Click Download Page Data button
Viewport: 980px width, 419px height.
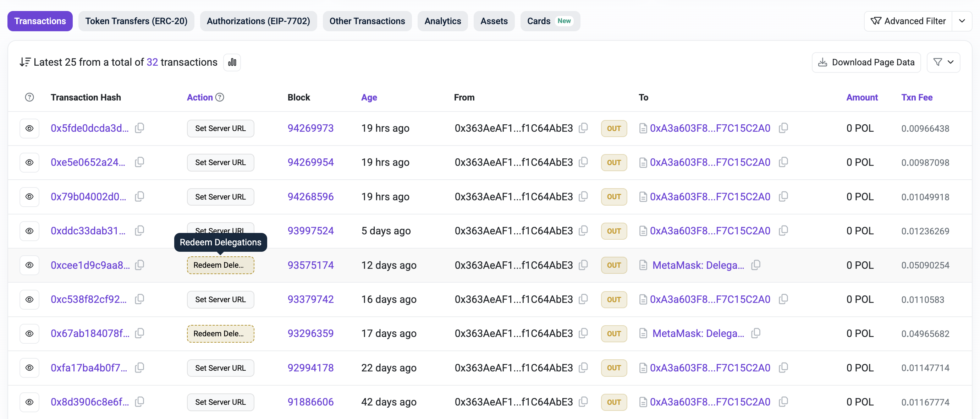point(866,62)
